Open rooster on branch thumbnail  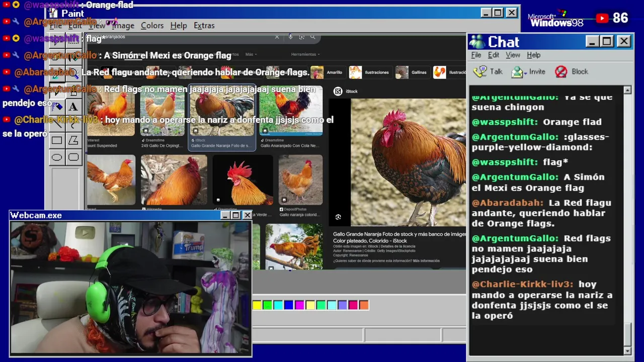click(x=294, y=246)
